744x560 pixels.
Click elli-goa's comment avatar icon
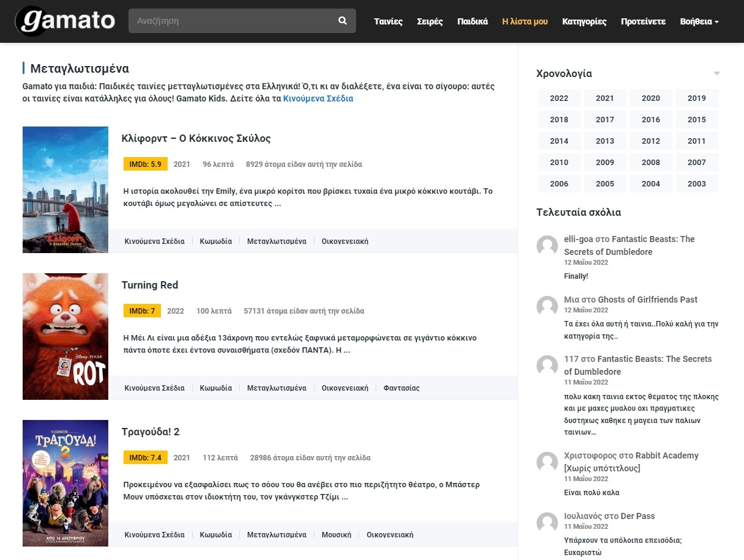(547, 246)
